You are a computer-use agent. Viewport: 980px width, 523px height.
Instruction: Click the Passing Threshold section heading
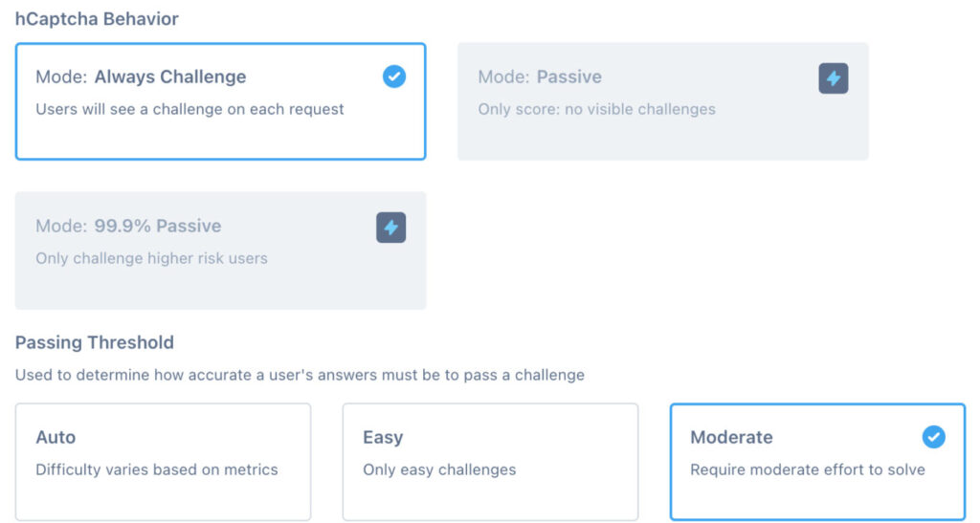(x=94, y=342)
